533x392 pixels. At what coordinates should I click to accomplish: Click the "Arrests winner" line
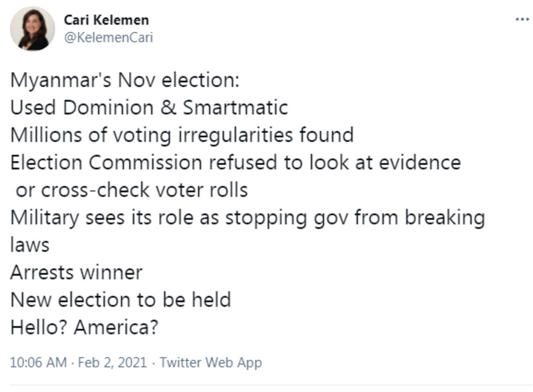[76, 272]
